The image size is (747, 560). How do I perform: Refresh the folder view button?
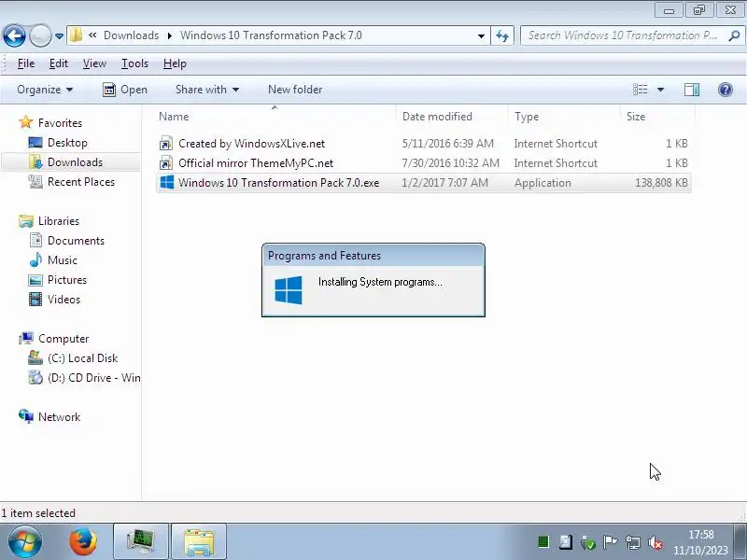point(502,35)
